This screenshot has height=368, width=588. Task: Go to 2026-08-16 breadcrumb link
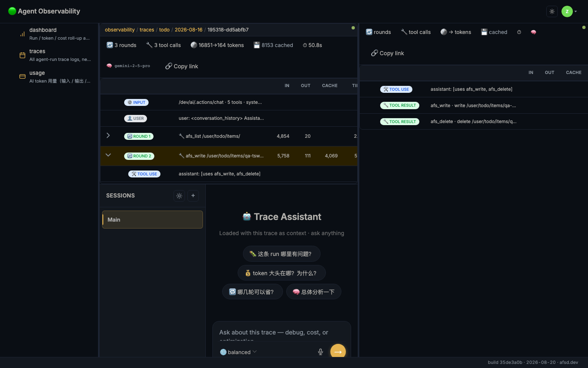[189, 30]
